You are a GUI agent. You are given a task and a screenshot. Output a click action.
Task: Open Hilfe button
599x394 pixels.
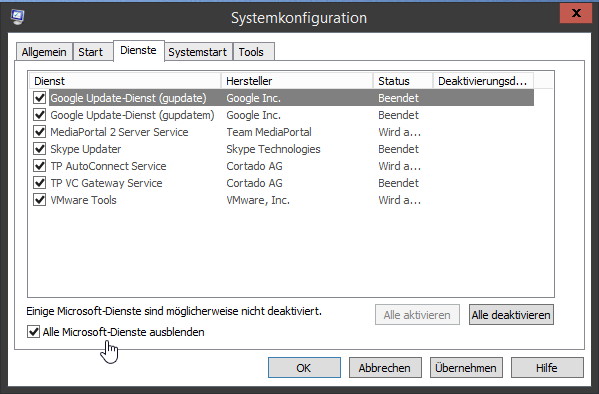pyautogui.click(x=547, y=368)
